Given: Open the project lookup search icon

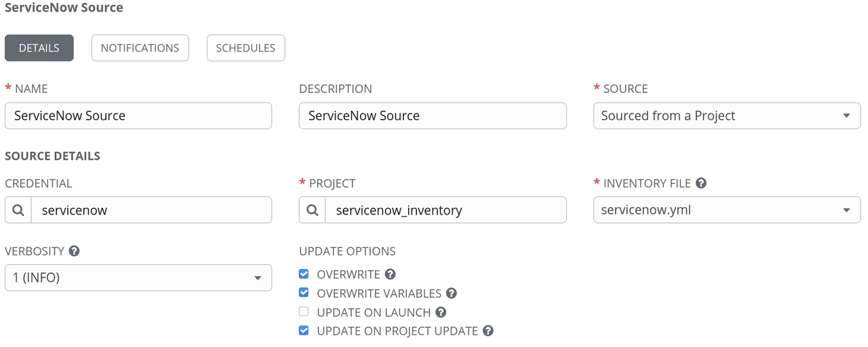Looking at the screenshot, I should [x=313, y=211].
